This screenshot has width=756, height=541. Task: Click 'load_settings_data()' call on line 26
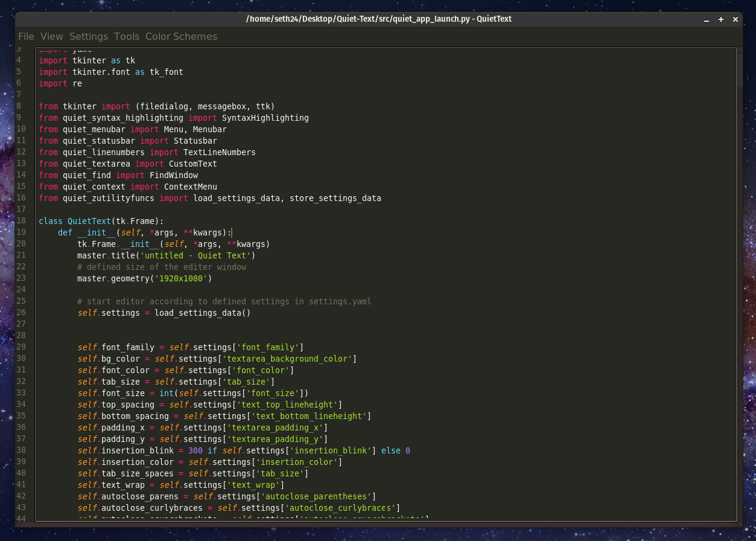tap(202, 313)
